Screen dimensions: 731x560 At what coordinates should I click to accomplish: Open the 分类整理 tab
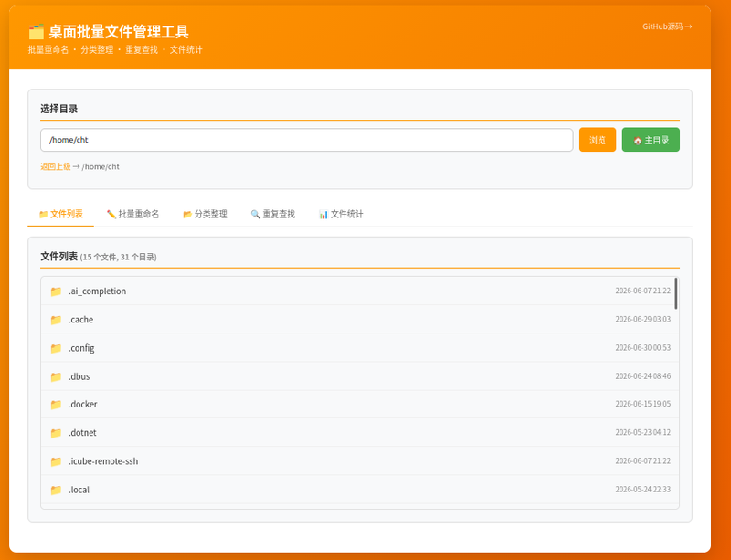(x=205, y=214)
